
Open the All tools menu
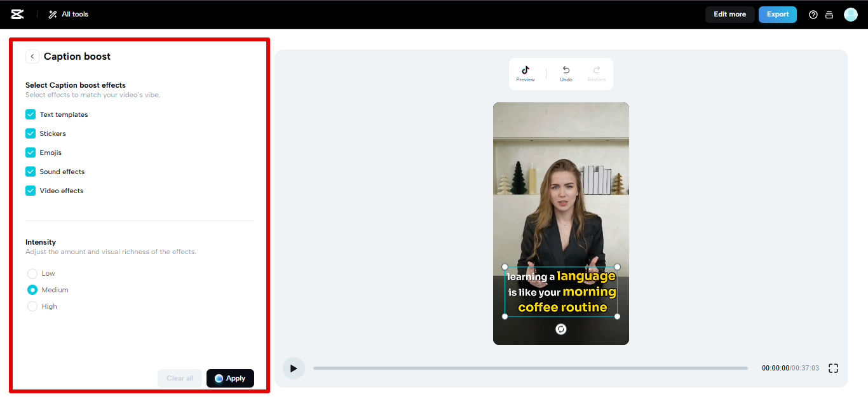(x=67, y=14)
